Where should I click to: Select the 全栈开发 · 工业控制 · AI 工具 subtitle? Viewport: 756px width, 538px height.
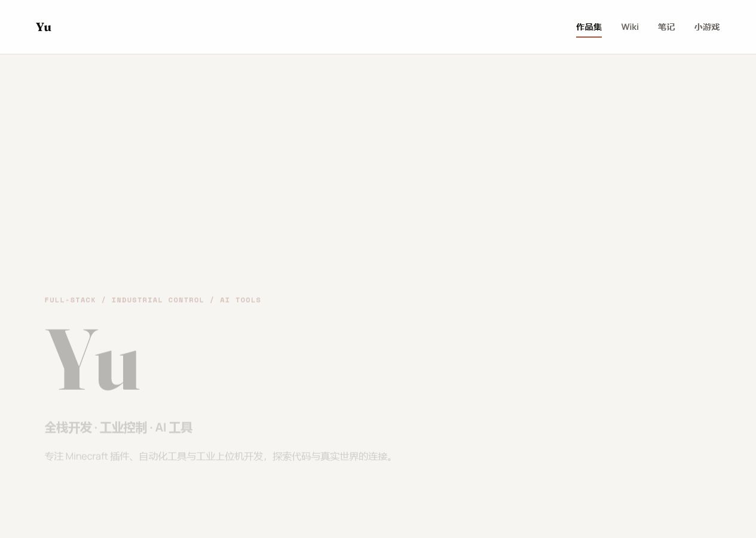[x=118, y=428]
